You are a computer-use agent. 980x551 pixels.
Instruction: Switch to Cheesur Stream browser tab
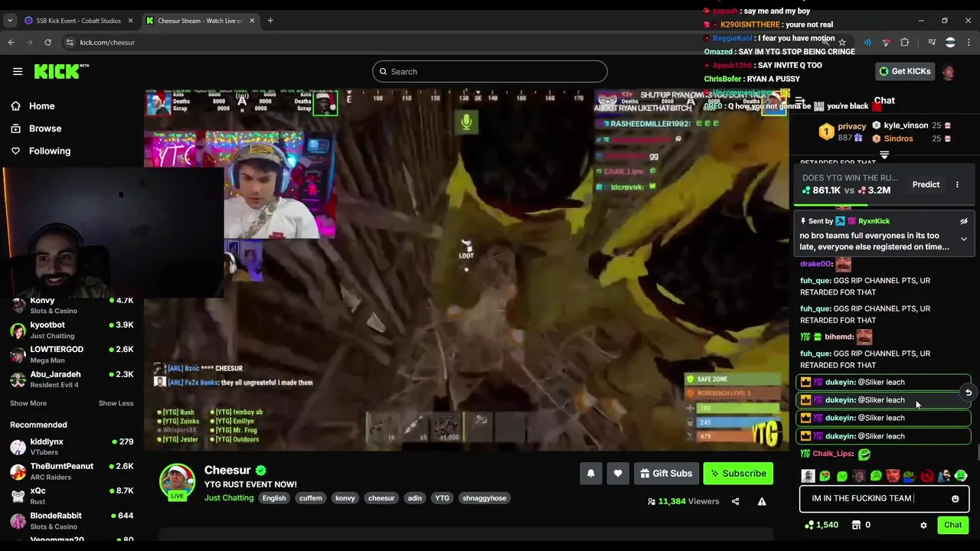(x=201, y=21)
